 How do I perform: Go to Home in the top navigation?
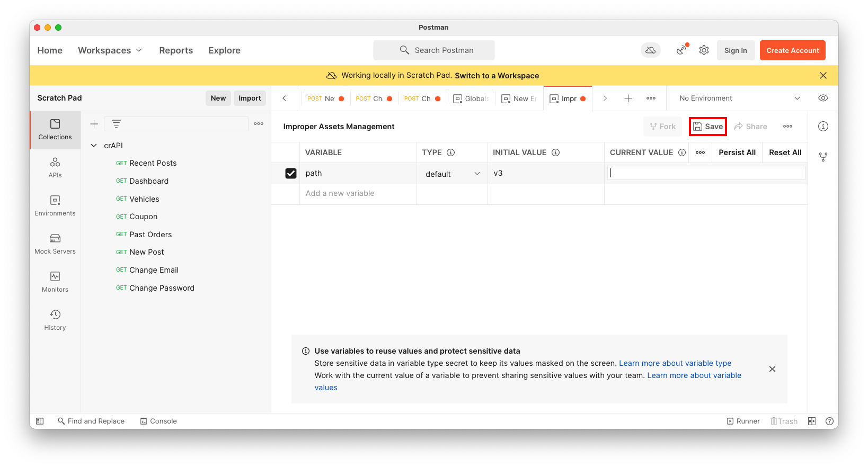pos(50,50)
